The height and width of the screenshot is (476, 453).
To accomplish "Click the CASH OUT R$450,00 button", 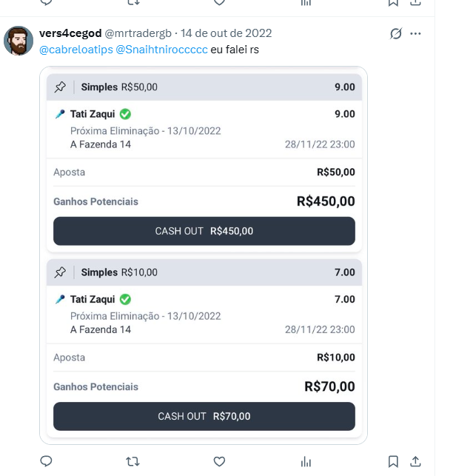I will point(204,231).
